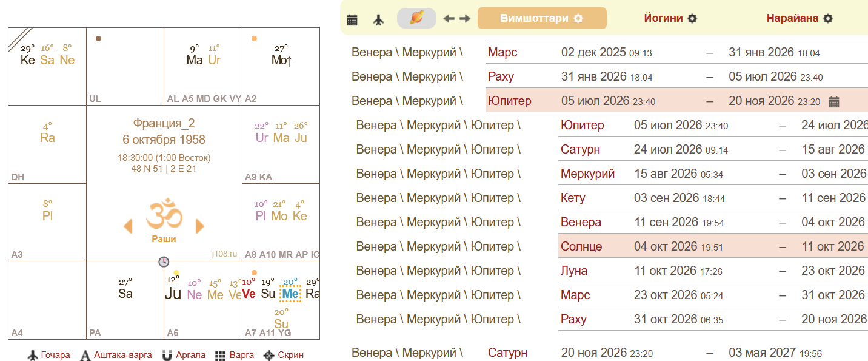This screenshot has width=868, height=361.
Task: Click the calendar icon in the highlighted Юпитер row
Action: (x=834, y=101)
